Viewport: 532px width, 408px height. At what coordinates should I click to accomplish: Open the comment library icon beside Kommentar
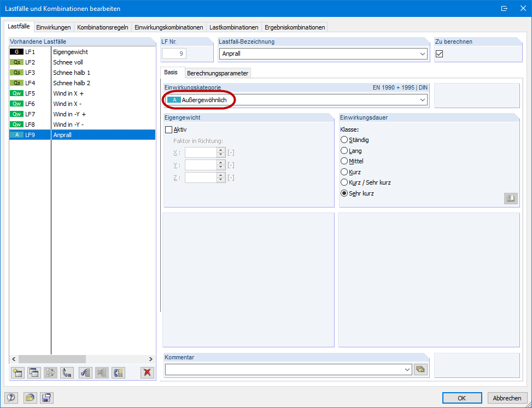420,369
